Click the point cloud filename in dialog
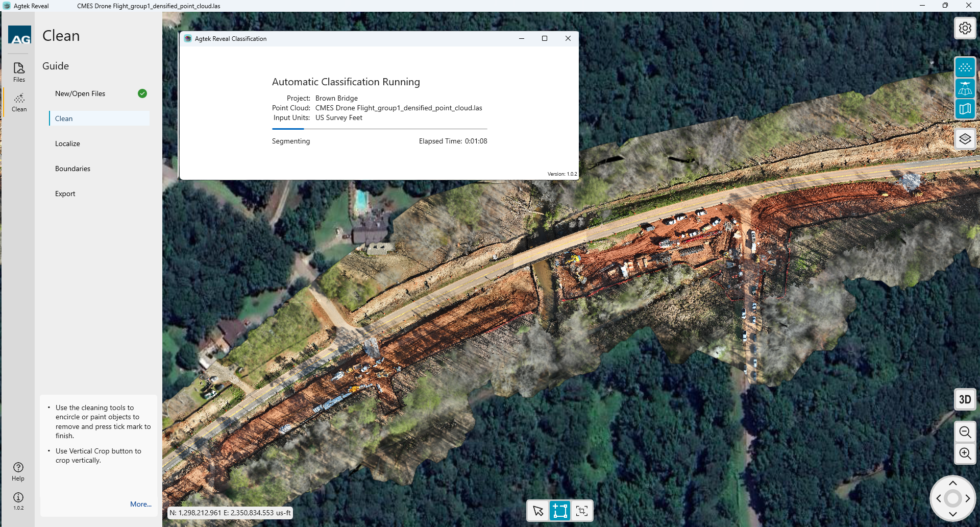 (x=399, y=108)
